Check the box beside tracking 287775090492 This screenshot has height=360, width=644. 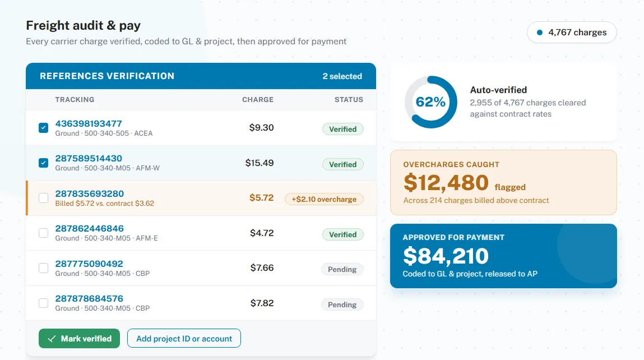43,268
